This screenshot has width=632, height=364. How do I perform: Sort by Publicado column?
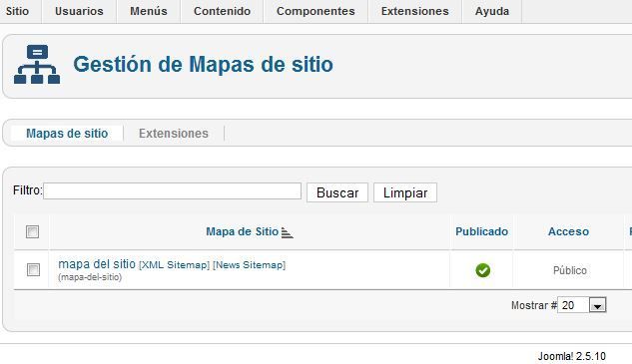point(481,231)
